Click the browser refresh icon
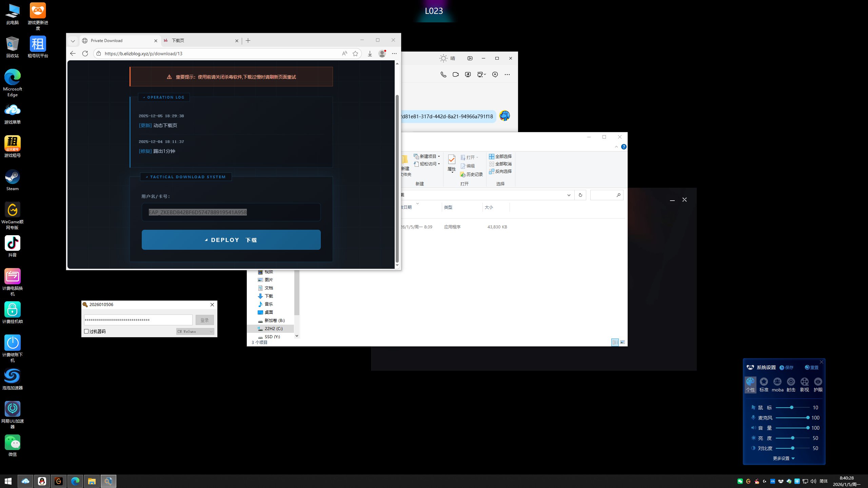Image resolution: width=868 pixels, height=488 pixels. point(85,54)
